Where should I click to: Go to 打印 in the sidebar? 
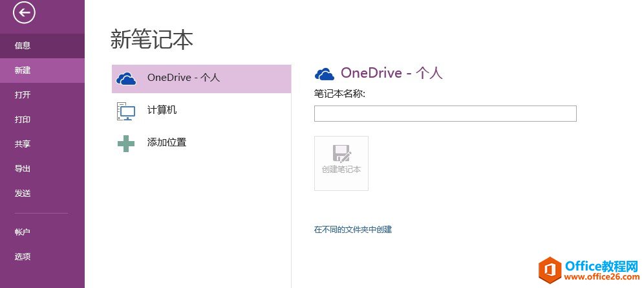23,120
